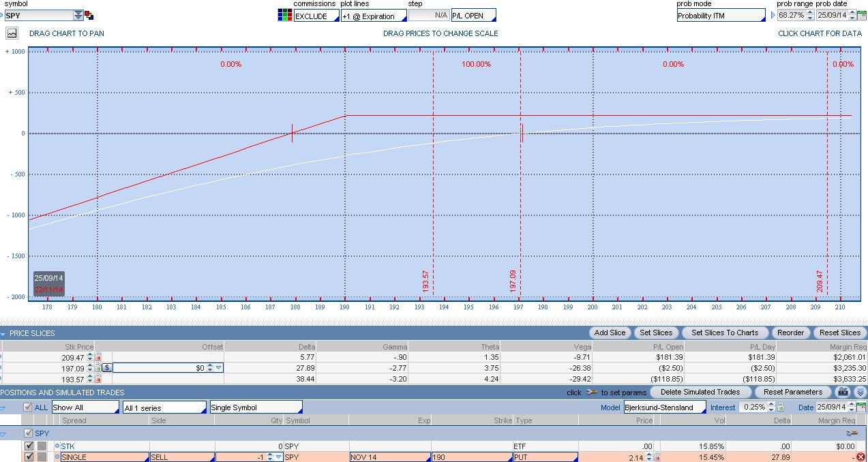Image resolution: width=868 pixels, height=462 pixels.
Task: Collapse the PRICE SLICES section
Action: point(3,333)
